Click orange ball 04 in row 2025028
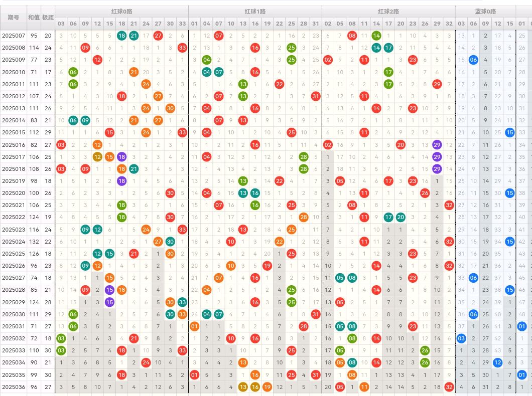The width and height of the screenshot is (532, 396). [x=207, y=290]
